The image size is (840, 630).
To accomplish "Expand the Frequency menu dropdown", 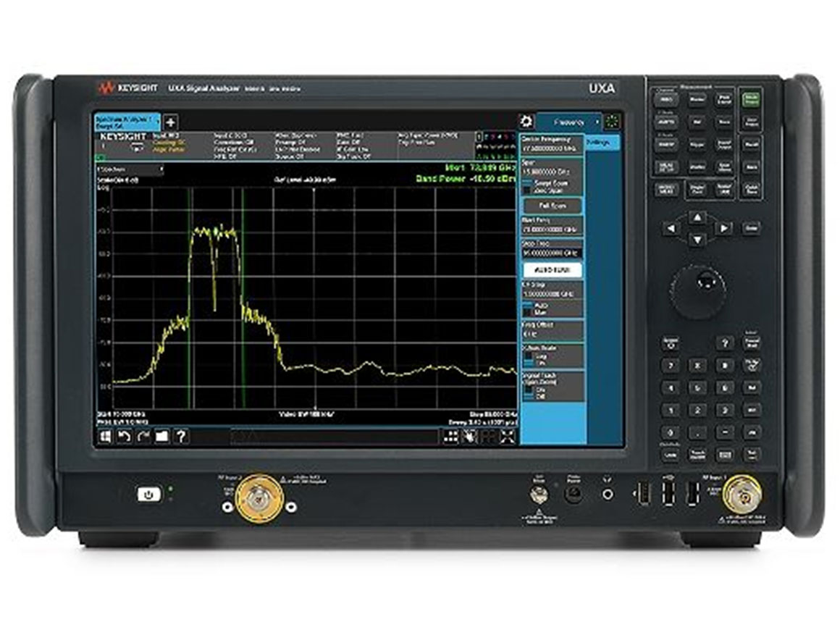I will [569, 122].
